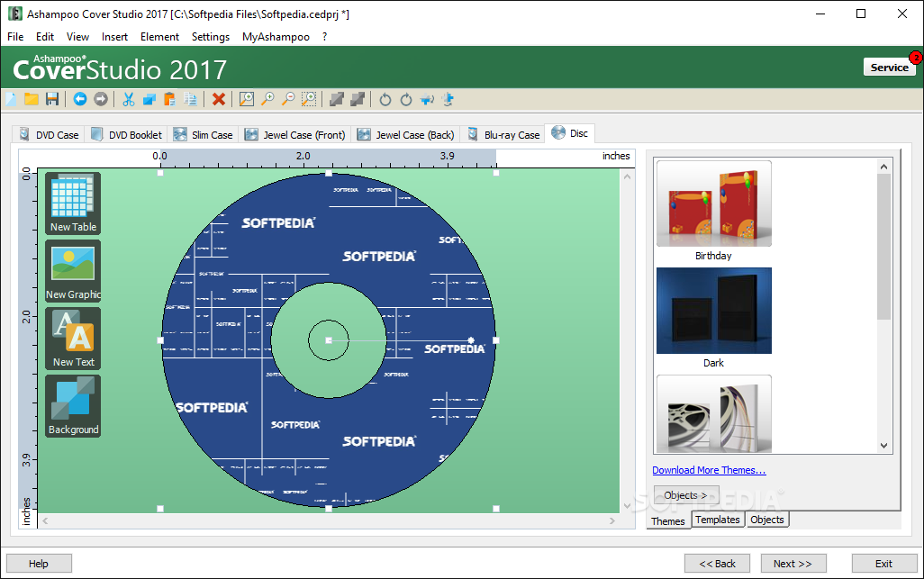The height and width of the screenshot is (579, 924).
Task: Click the duplicate documents icon
Action: coord(190,99)
